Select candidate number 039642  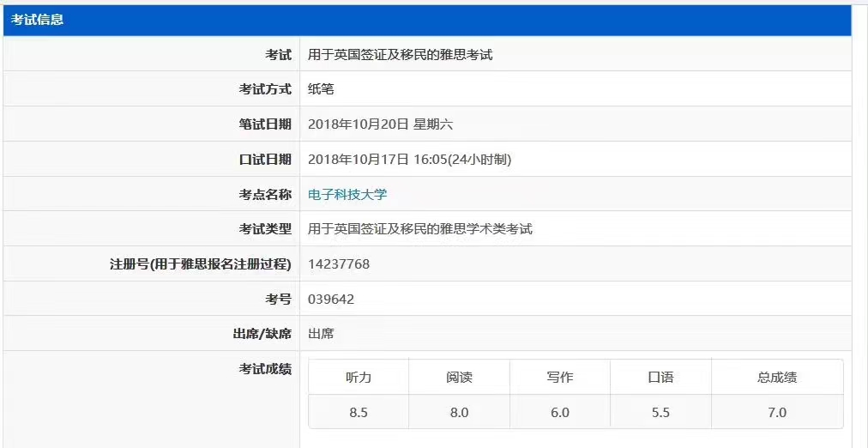331,299
